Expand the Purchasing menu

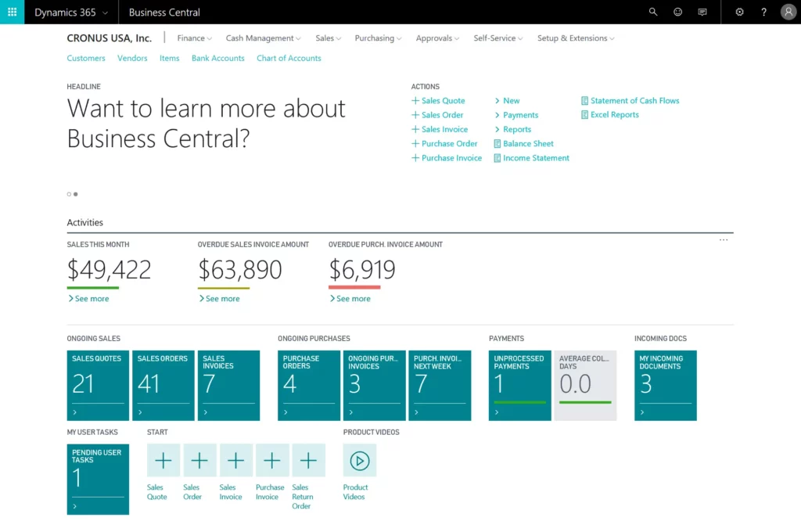click(x=378, y=38)
